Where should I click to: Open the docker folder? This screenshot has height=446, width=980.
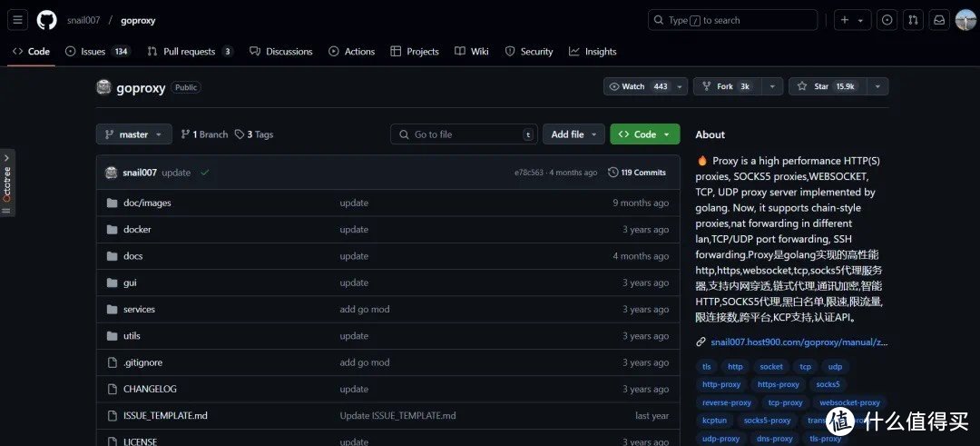[x=137, y=230]
